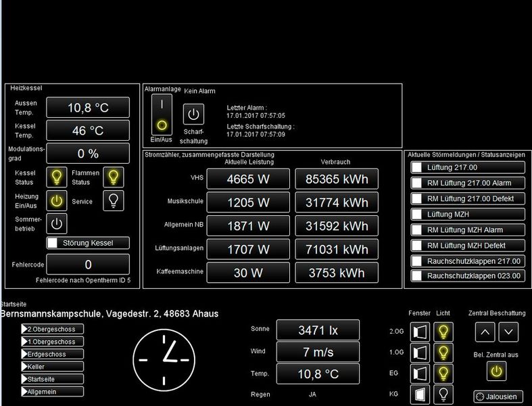This screenshot has width=532, height=406.
Task: Click the Wind value 7 m/s
Action: [318, 352]
